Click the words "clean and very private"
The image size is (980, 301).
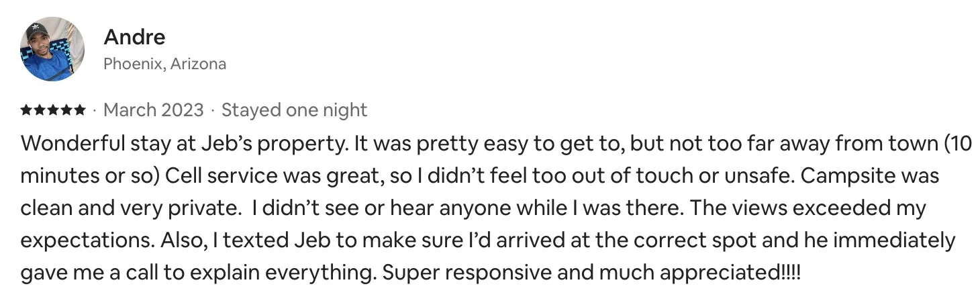pos(131,208)
